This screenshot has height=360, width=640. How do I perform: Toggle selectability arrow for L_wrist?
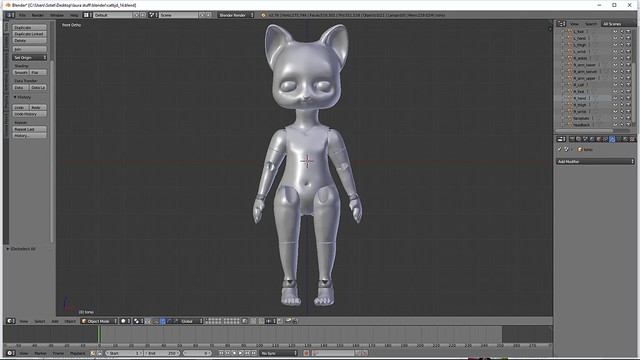click(x=622, y=51)
